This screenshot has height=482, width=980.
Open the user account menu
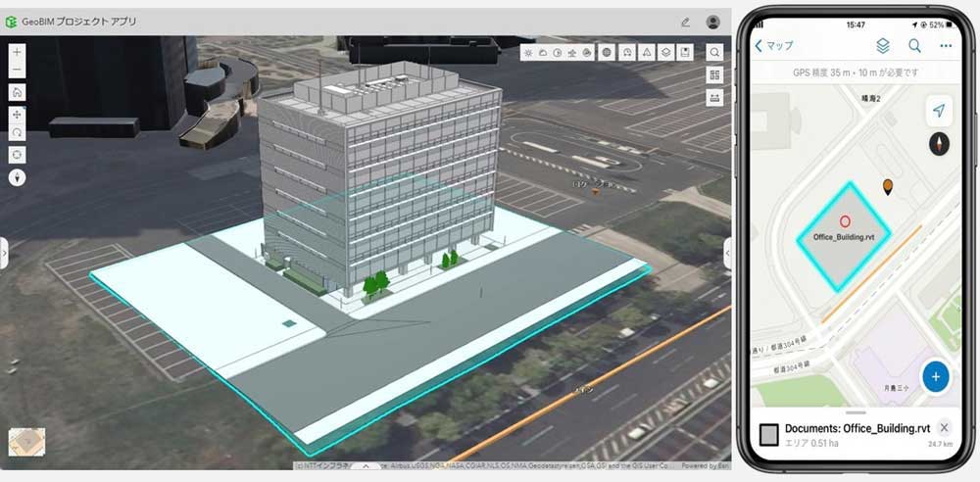pos(712,22)
